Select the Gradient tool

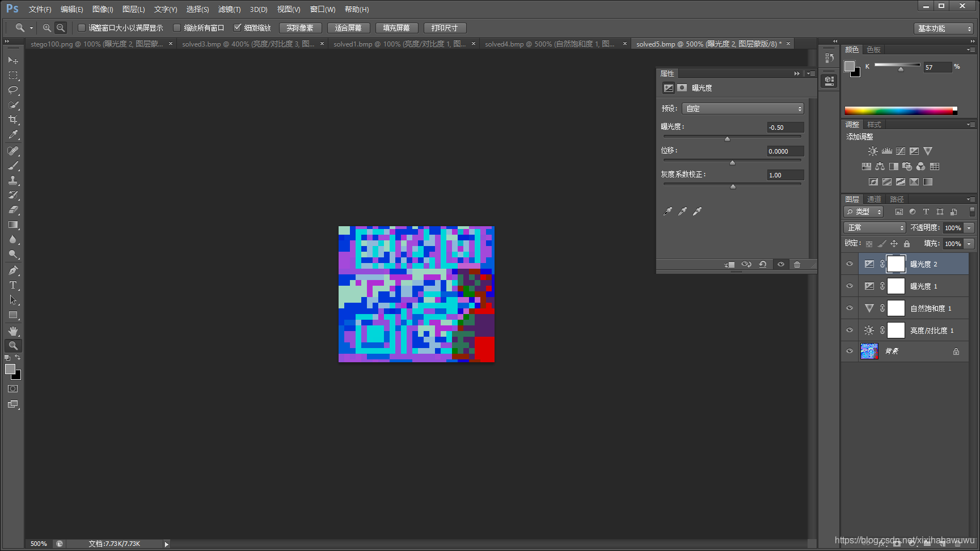(13, 224)
